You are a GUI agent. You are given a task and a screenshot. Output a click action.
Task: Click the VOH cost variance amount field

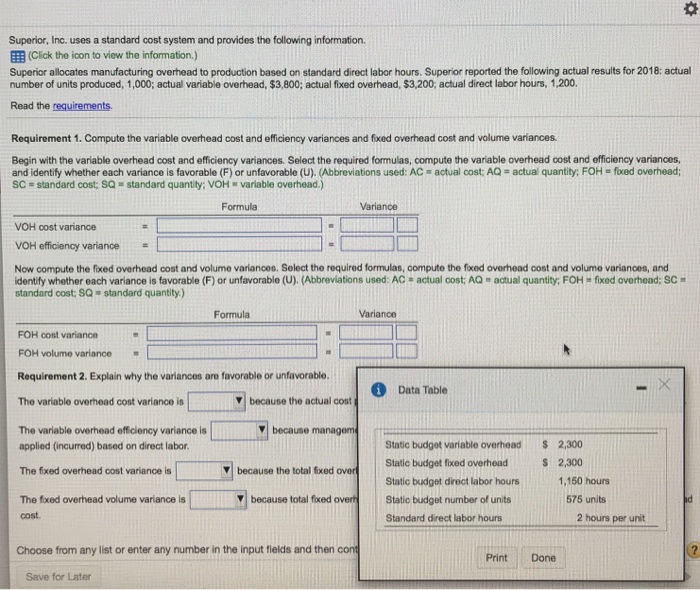pos(367,225)
